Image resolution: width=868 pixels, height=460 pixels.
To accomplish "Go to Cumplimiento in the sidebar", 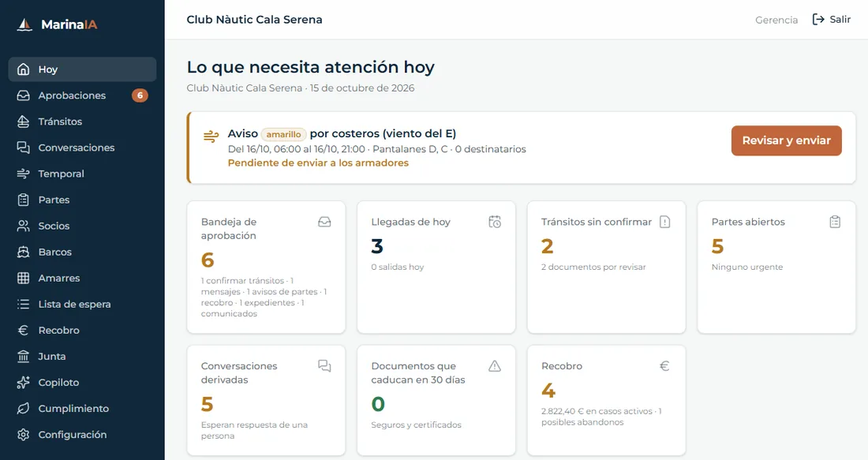I will (x=83, y=408).
